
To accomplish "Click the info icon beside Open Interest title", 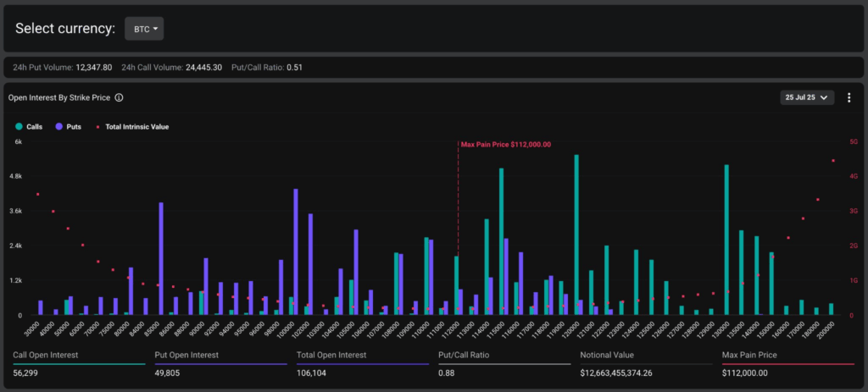I will click(x=120, y=98).
